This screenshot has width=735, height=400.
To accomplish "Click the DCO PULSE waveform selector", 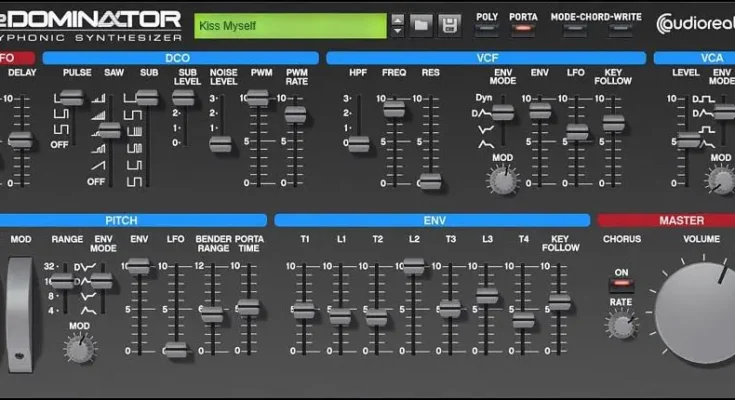I will tap(69, 98).
